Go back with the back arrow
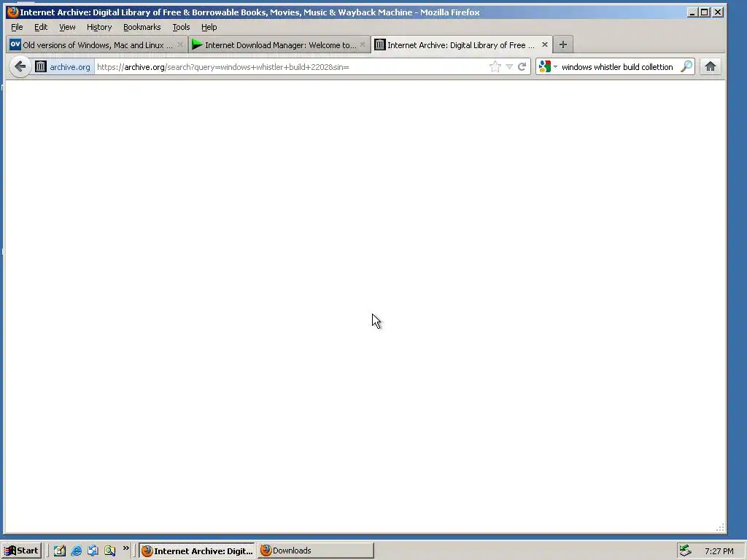 click(20, 66)
